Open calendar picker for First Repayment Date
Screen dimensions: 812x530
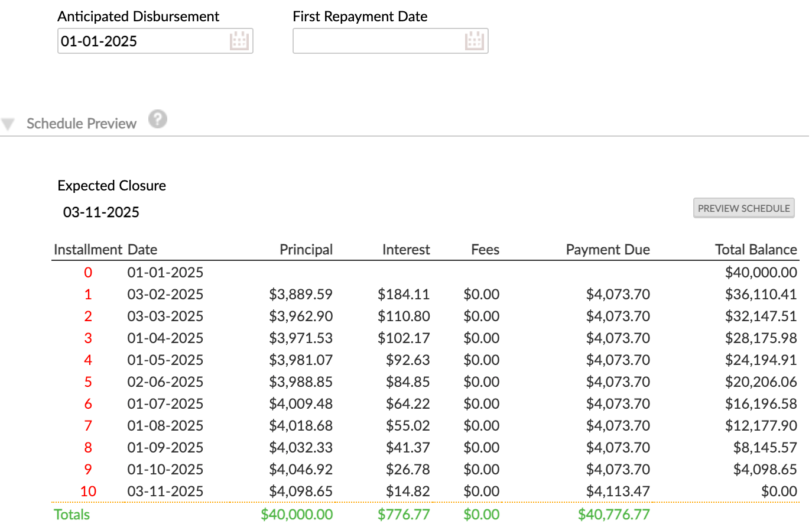(x=474, y=41)
